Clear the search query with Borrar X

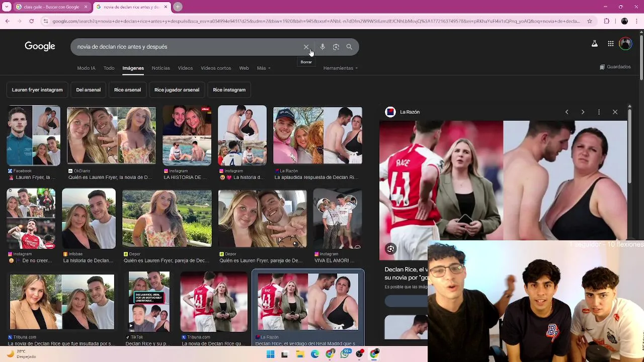pos(306,47)
